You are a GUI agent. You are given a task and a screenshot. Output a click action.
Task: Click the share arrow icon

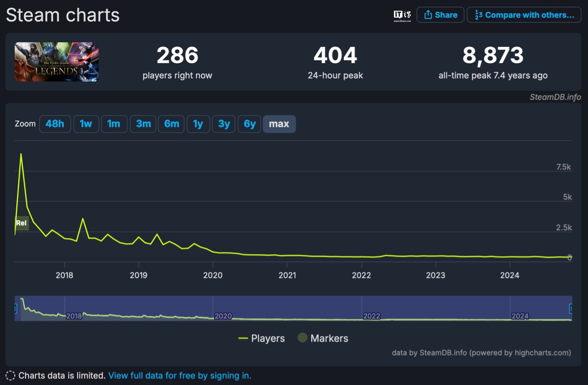tap(428, 15)
